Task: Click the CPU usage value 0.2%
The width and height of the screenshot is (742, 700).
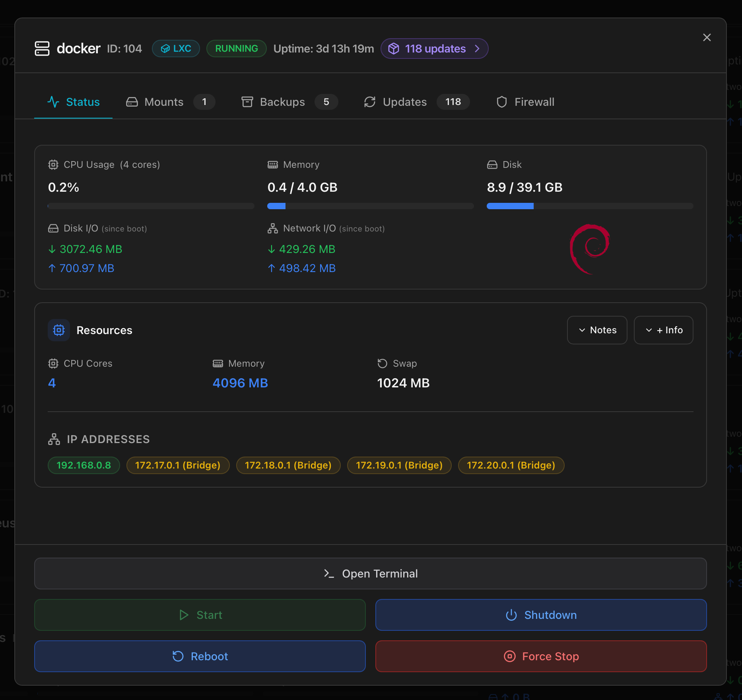Action: (64, 187)
